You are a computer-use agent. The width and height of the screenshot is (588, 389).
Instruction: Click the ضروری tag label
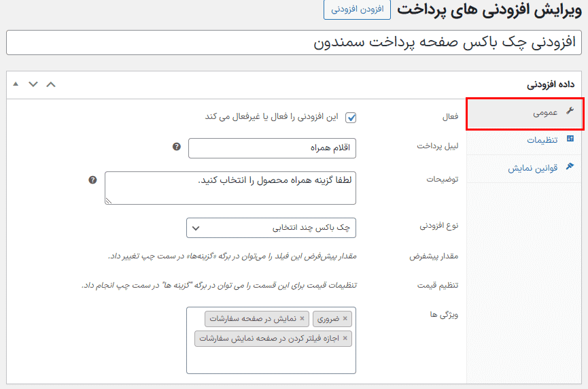click(x=328, y=319)
